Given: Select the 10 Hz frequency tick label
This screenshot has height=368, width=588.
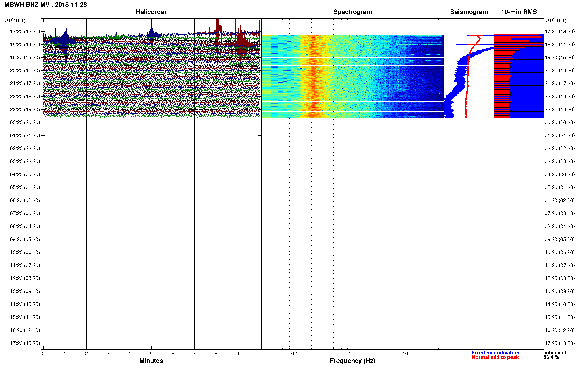Looking at the screenshot, I should click(x=405, y=354).
